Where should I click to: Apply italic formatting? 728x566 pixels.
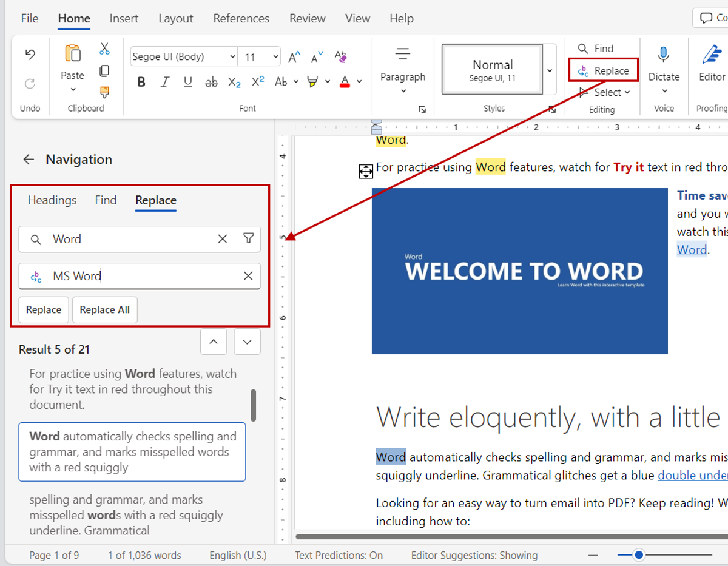(164, 82)
